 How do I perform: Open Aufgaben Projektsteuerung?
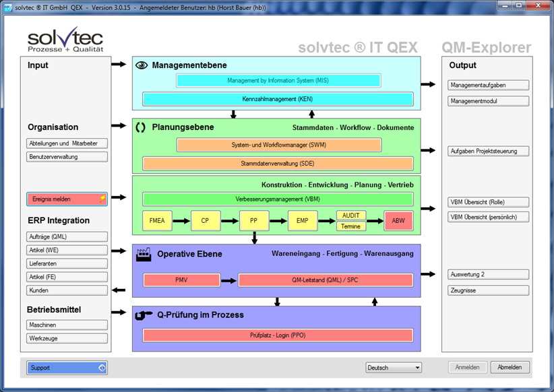(488, 151)
